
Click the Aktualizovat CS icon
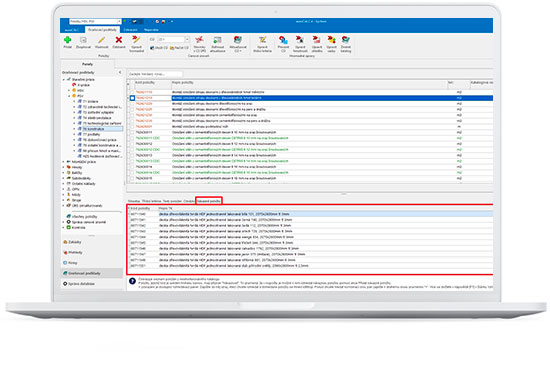pyautogui.click(x=238, y=40)
